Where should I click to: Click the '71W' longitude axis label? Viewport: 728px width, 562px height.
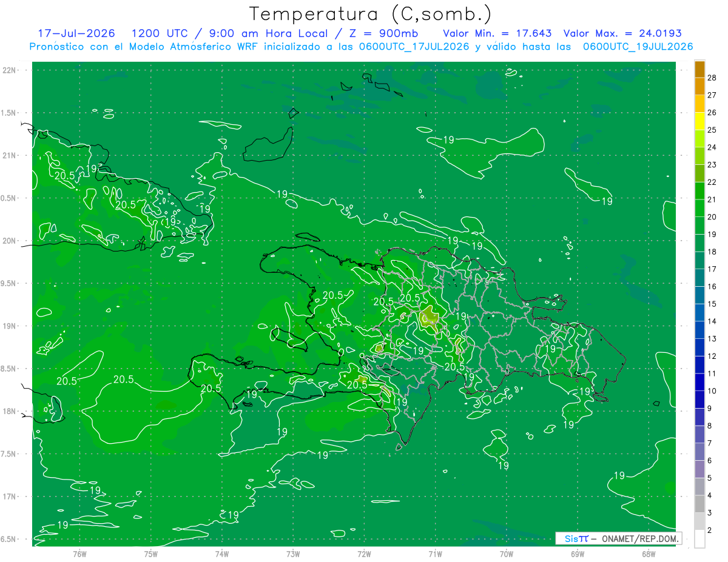click(435, 554)
